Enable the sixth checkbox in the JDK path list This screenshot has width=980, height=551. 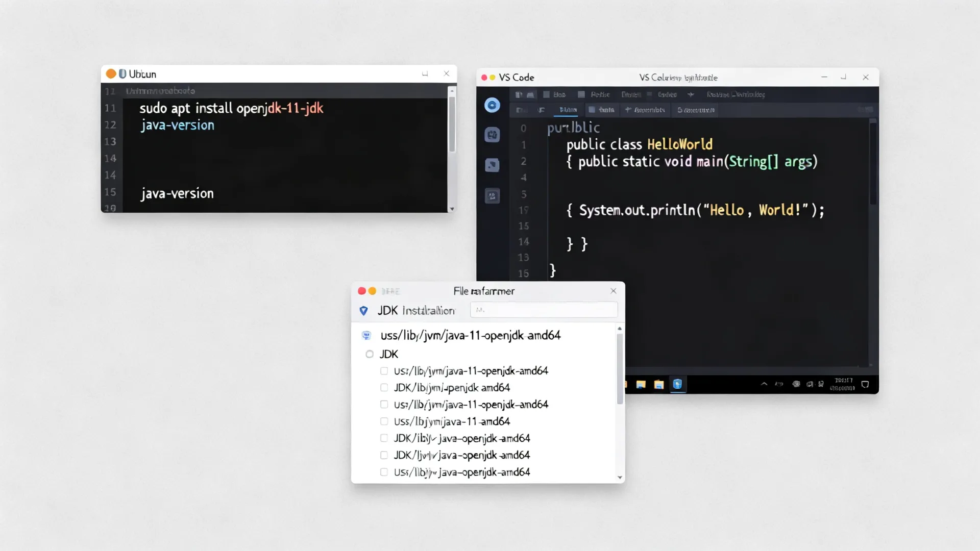point(384,455)
